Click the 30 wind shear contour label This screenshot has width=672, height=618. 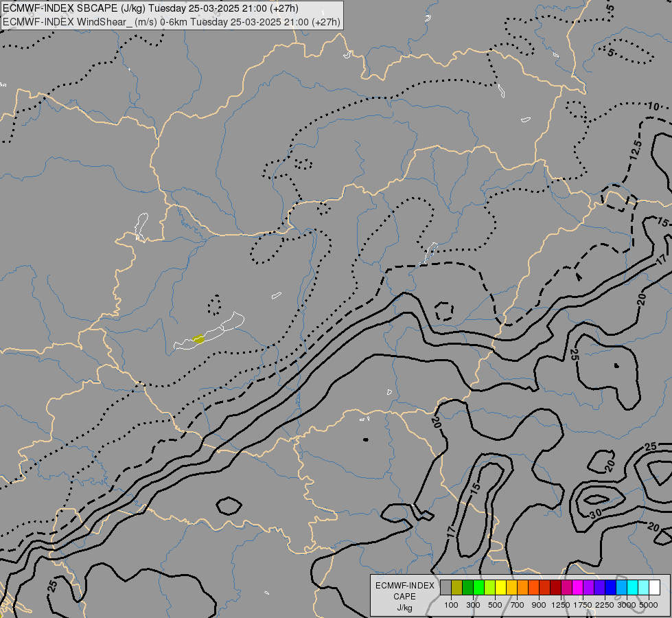(595, 514)
